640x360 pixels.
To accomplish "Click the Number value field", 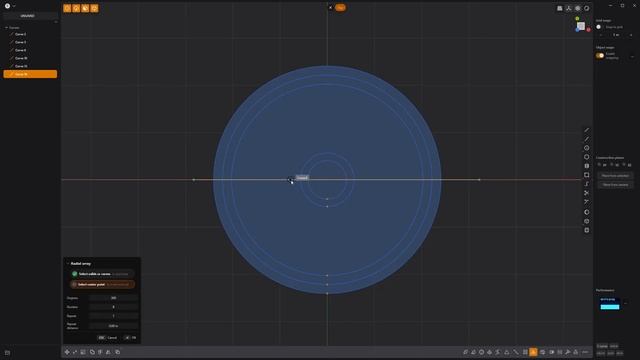I will pyautogui.click(x=113, y=307).
